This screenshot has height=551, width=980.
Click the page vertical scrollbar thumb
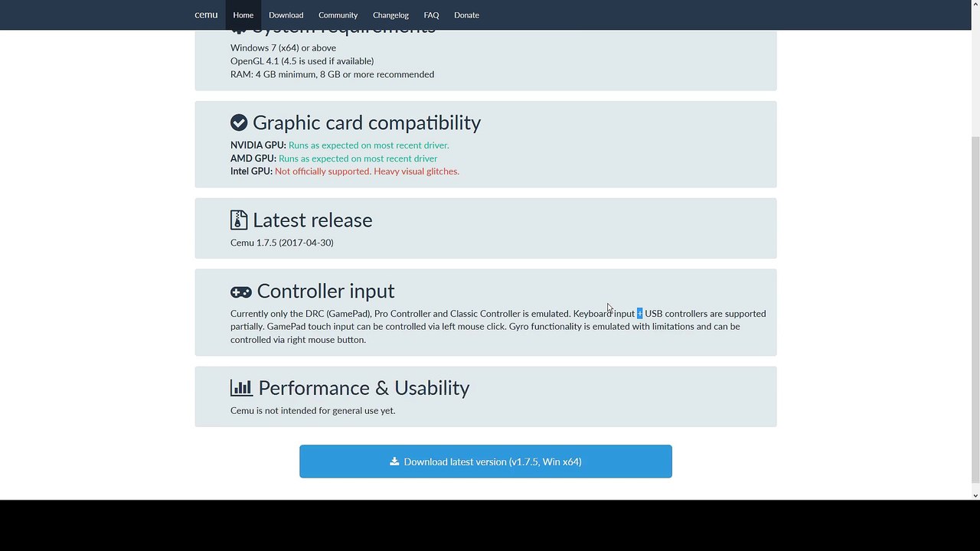(x=975, y=310)
